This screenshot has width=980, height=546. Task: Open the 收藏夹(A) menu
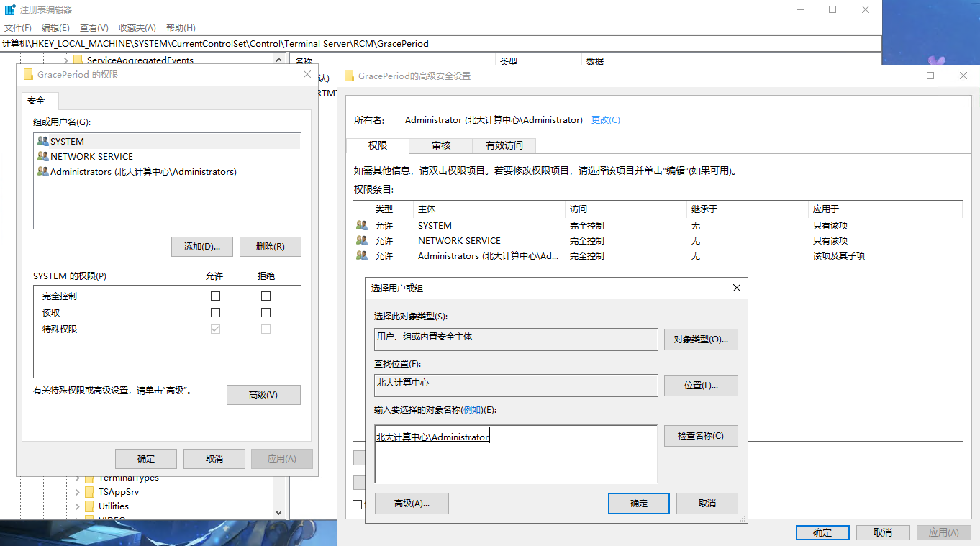(137, 28)
